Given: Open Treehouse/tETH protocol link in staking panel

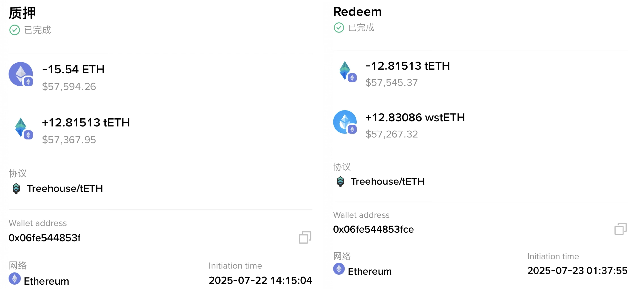Looking at the screenshot, I should (x=65, y=189).
